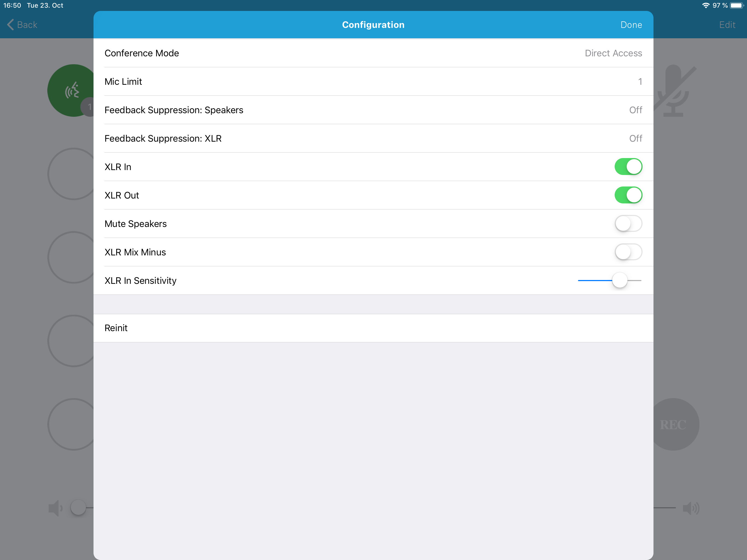This screenshot has height=560, width=747.
Task: Tap the bottom empty participant circle
Action: click(x=71, y=424)
